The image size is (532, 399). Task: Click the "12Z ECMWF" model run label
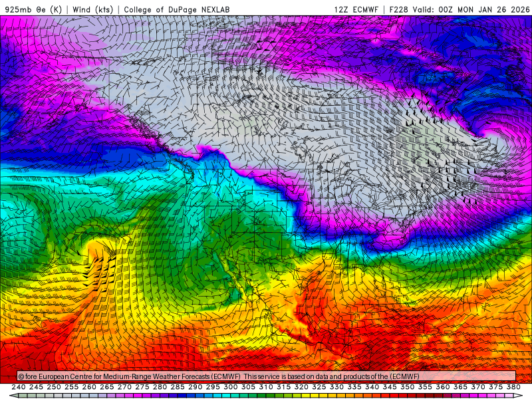[x=356, y=9]
